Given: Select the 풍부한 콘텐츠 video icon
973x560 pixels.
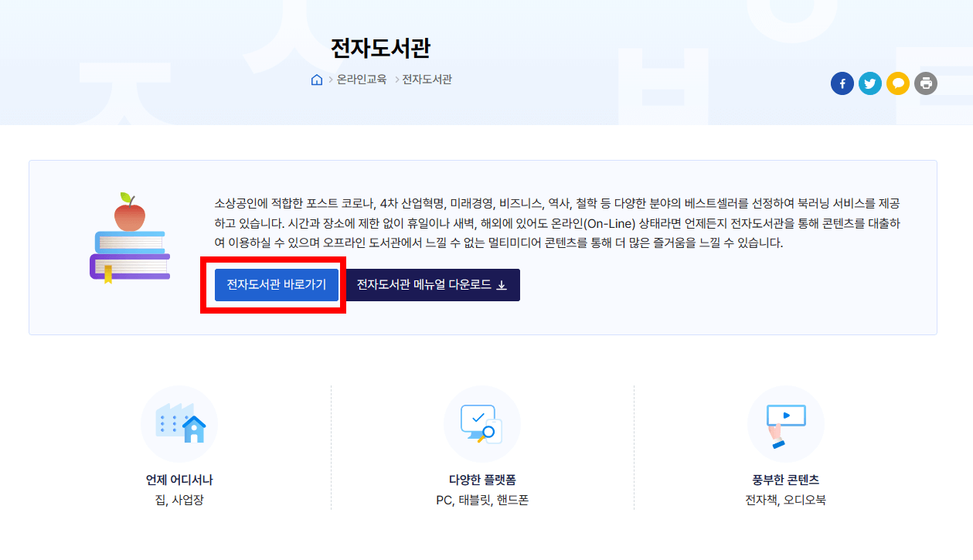Looking at the screenshot, I should (x=786, y=423).
